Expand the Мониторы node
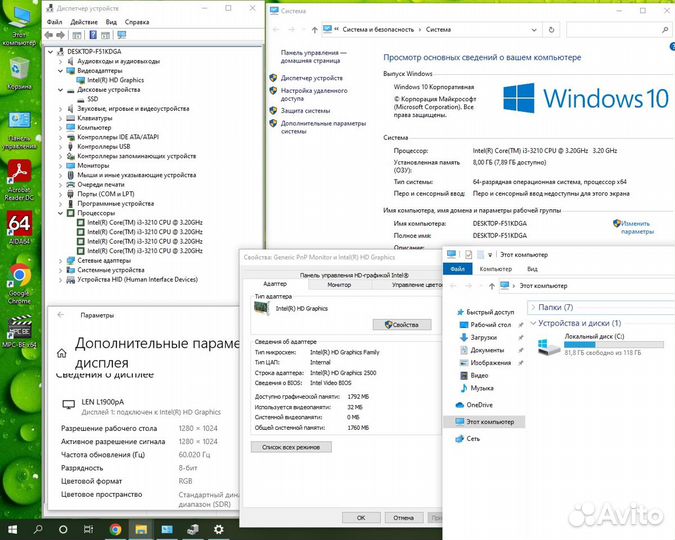The image size is (675, 540). pyautogui.click(x=60, y=166)
